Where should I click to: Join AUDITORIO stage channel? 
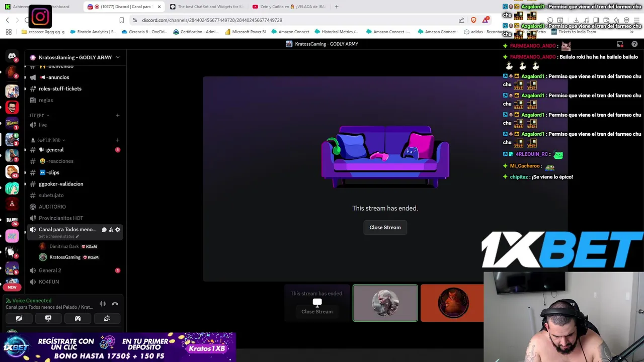click(74, 207)
